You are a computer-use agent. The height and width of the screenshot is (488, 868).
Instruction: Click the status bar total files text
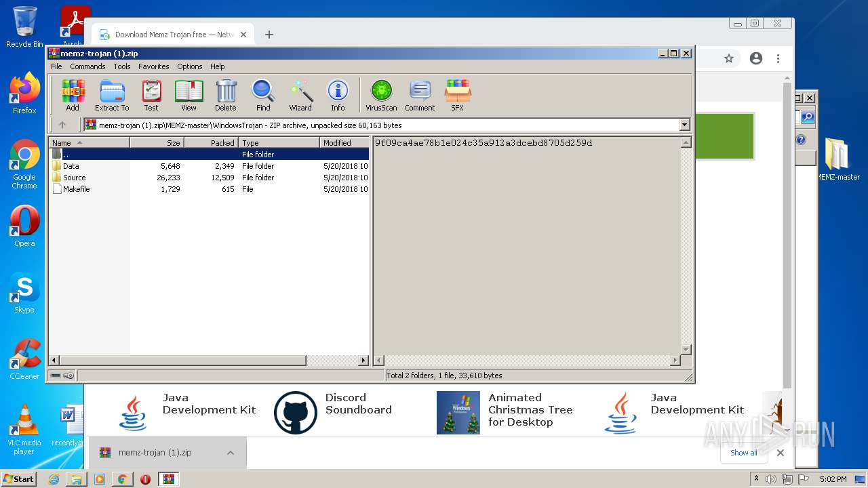coord(444,375)
